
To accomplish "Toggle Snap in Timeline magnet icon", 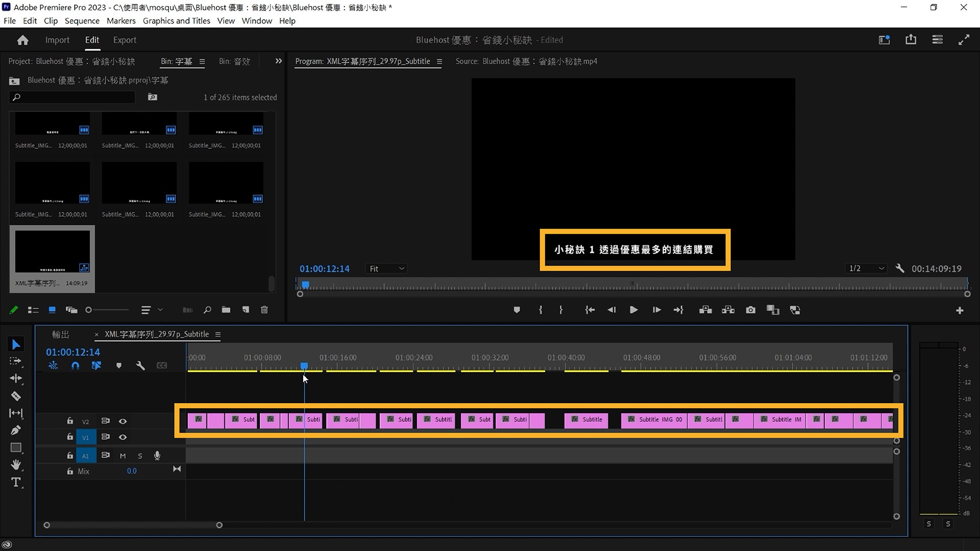I will tap(75, 365).
